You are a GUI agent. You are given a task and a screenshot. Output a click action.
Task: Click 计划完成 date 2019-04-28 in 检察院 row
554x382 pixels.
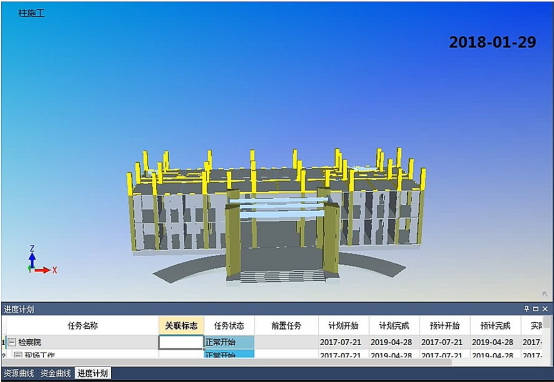pyautogui.click(x=391, y=342)
